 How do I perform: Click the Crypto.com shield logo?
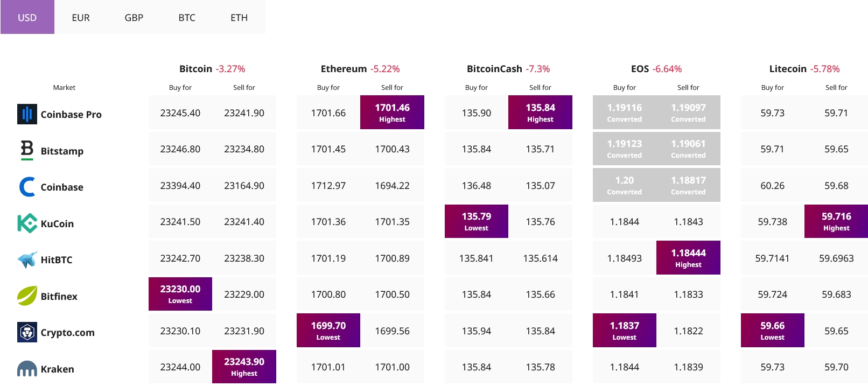click(x=27, y=332)
